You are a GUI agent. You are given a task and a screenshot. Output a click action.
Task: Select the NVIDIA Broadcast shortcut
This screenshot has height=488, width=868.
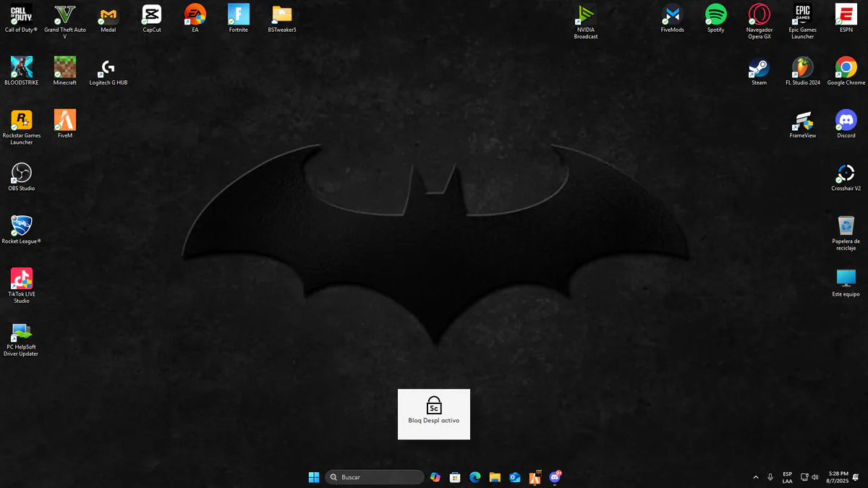[586, 21]
